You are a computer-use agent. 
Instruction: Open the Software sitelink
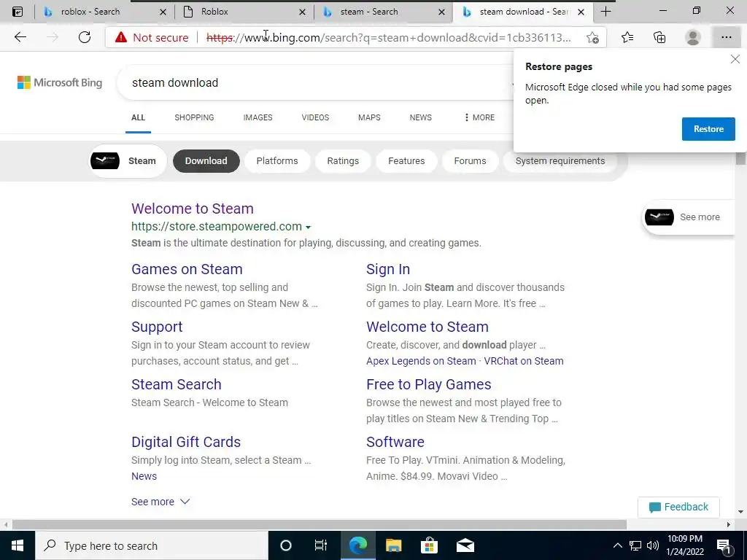coord(395,442)
